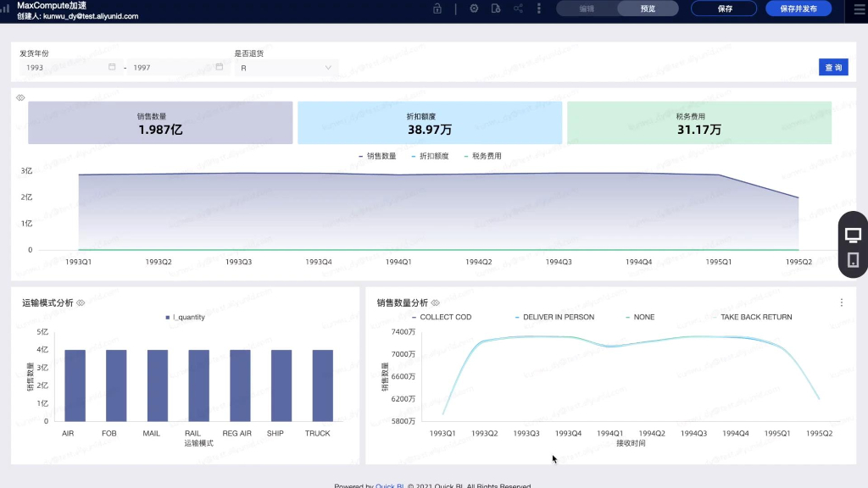
Task: Open page settings with the gear icon
Action: coord(474,8)
